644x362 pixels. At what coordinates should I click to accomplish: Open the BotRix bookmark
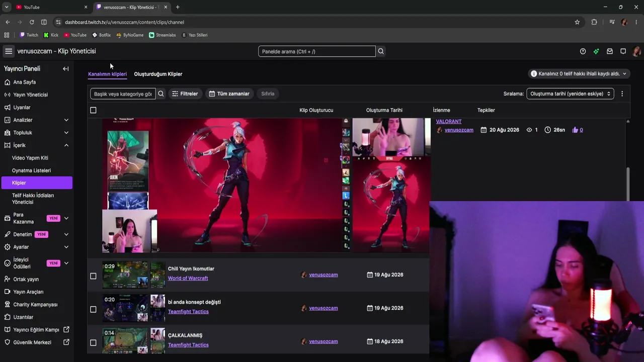coord(101,35)
